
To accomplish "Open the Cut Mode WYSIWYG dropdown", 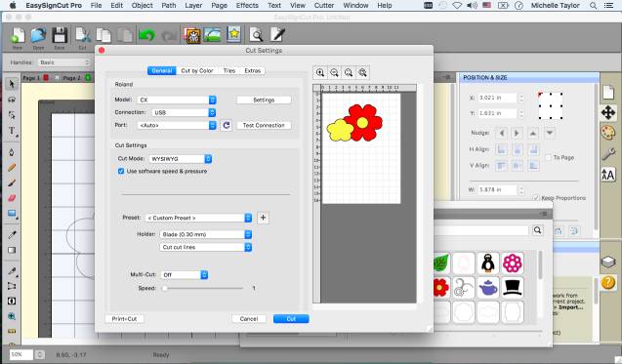I will (x=180, y=159).
